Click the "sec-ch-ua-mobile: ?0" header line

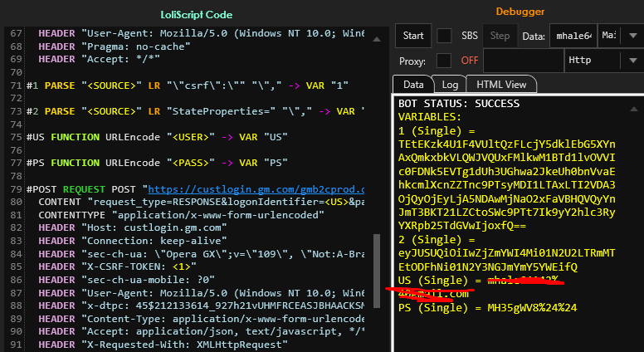point(126,280)
